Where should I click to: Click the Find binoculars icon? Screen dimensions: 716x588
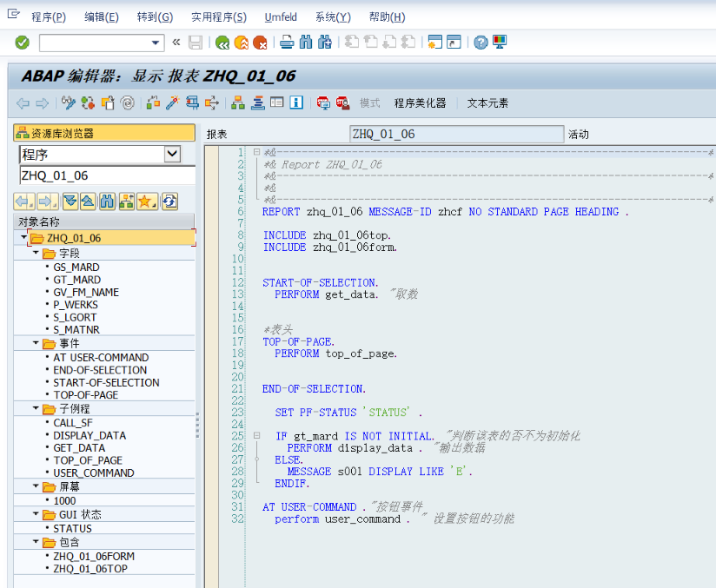pyautogui.click(x=306, y=42)
